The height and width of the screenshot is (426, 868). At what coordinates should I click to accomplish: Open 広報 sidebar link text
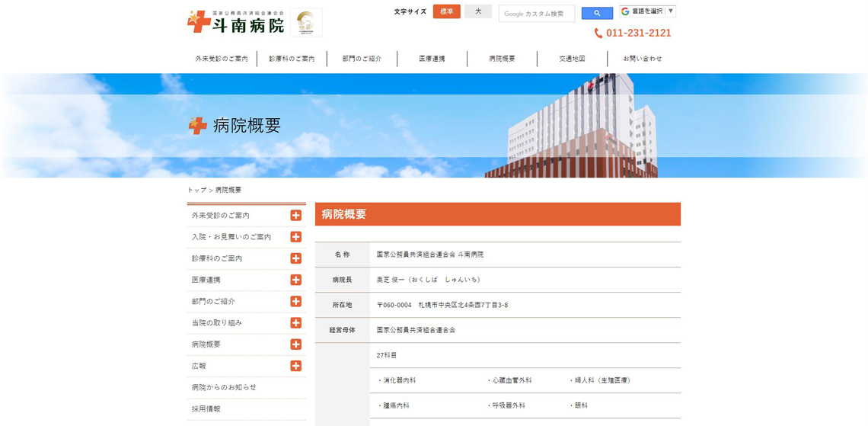pos(199,366)
